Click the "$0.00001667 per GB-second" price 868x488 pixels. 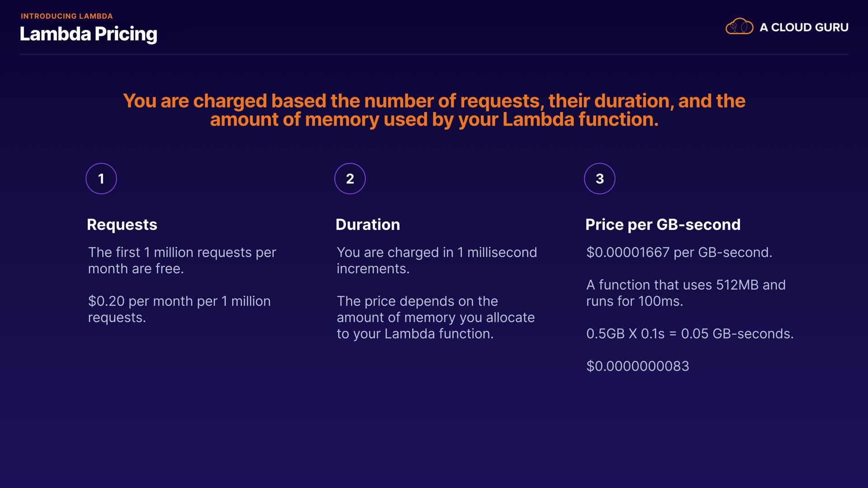tap(679, 252)
